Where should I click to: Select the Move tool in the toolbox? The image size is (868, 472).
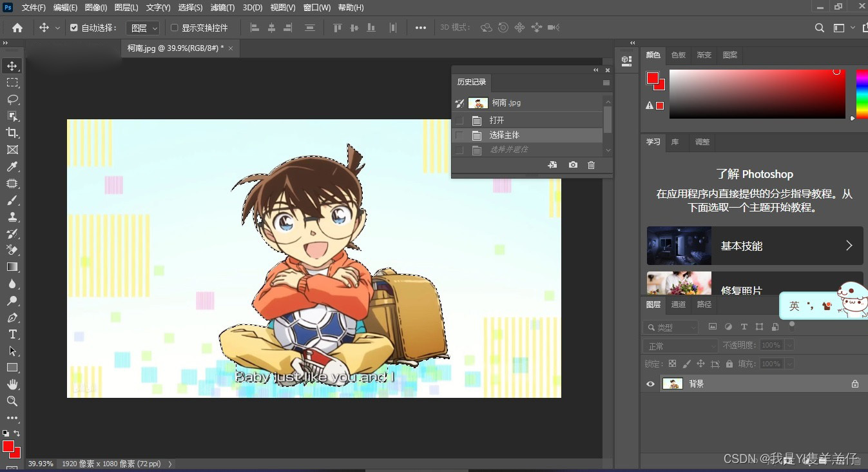click(x=12, y=66)
